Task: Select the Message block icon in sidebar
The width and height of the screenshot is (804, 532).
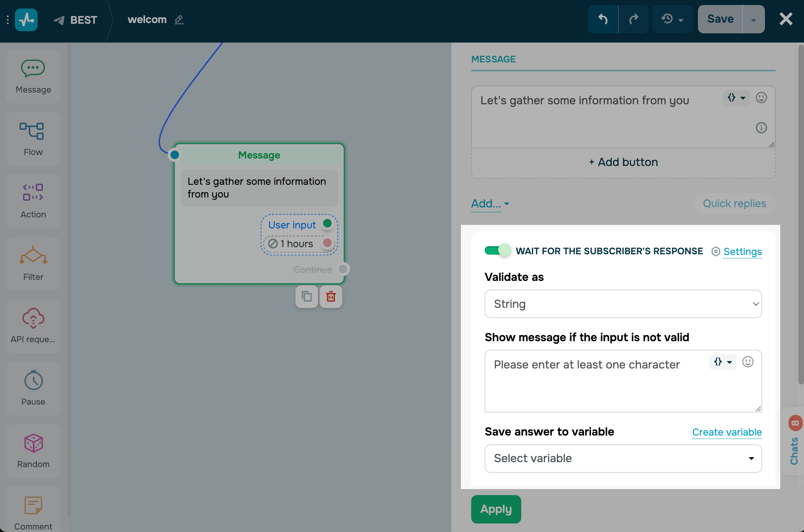Action: (x=33, y=68)
